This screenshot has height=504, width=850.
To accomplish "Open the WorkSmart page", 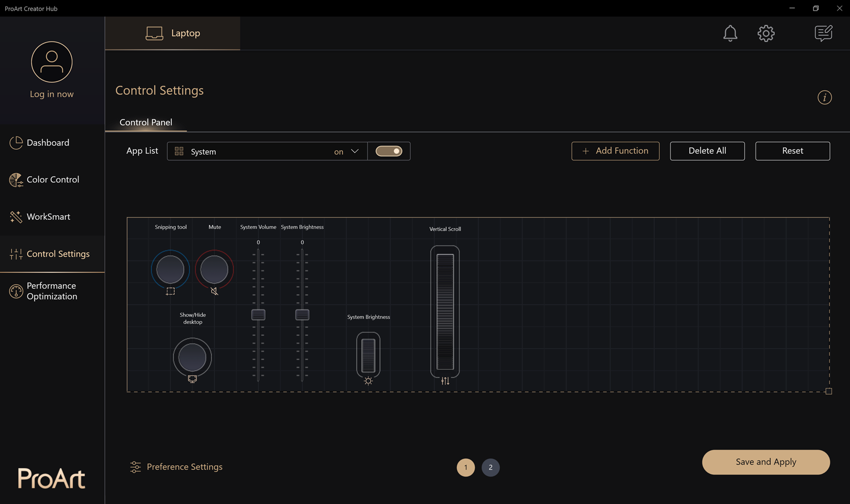I will click(x=52, y=217).
